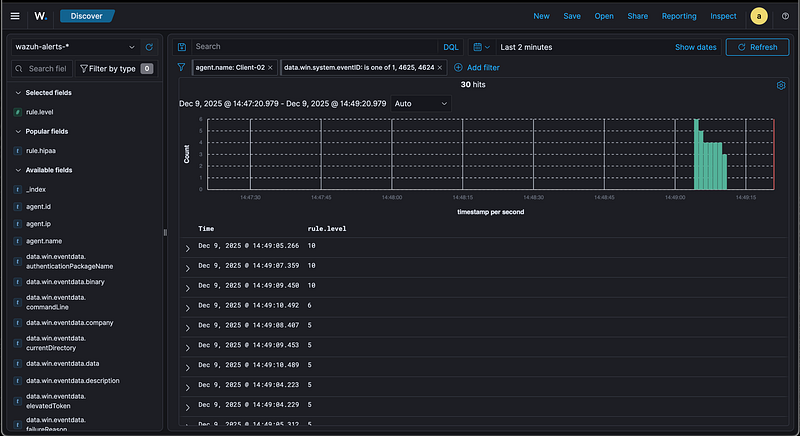This screenshot has width=800, height=436.
Task: Click the data.win.eventdata.data type icon
Action: click(18, 364)
